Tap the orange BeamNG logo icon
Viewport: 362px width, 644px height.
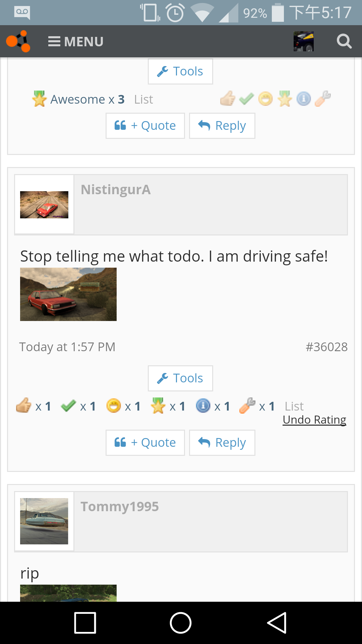coord(18,41)
